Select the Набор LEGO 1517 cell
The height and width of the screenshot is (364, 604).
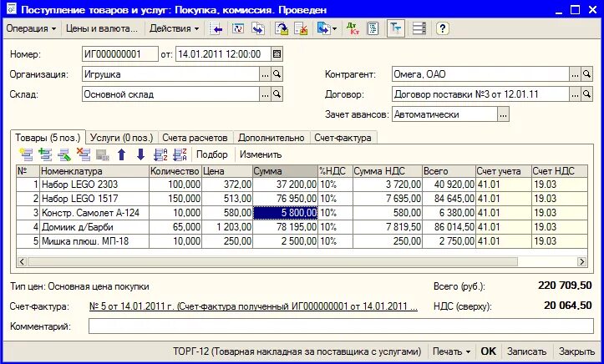tap(94, 199)
